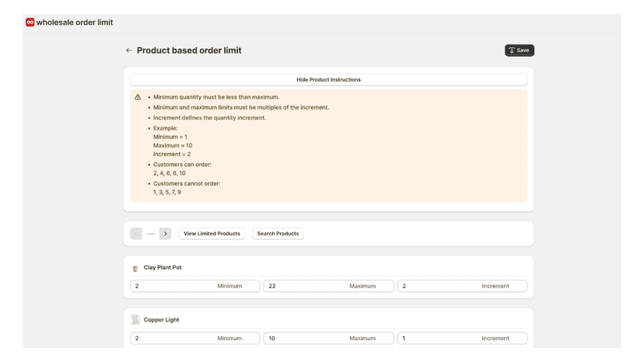Hide the product instructions panel

pos(328,79)
